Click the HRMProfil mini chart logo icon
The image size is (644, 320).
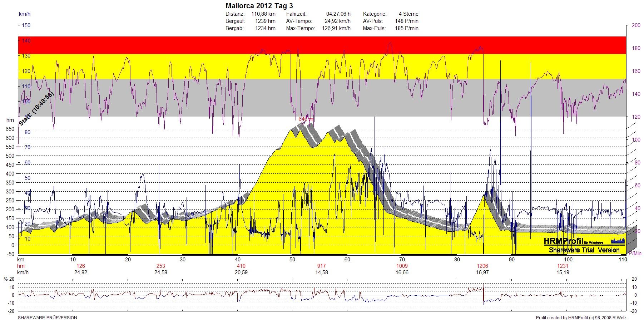pyautogui.click(x=618, y=241)
